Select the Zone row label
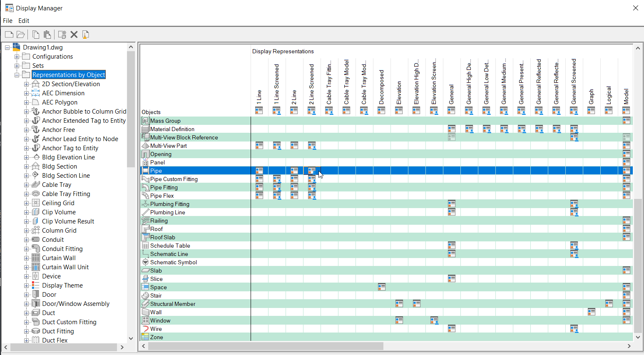The height and width of the screenshot is (355, 644). click(x=157, y=337)
